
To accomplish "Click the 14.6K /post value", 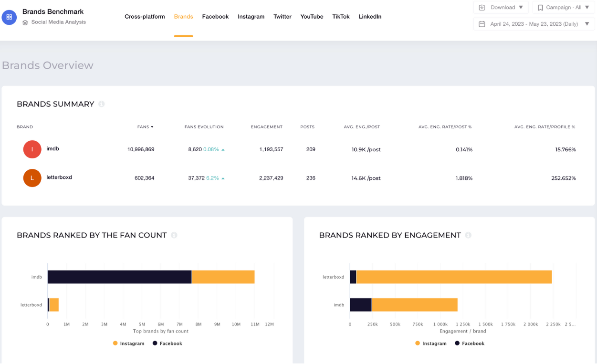I will 366,178.
